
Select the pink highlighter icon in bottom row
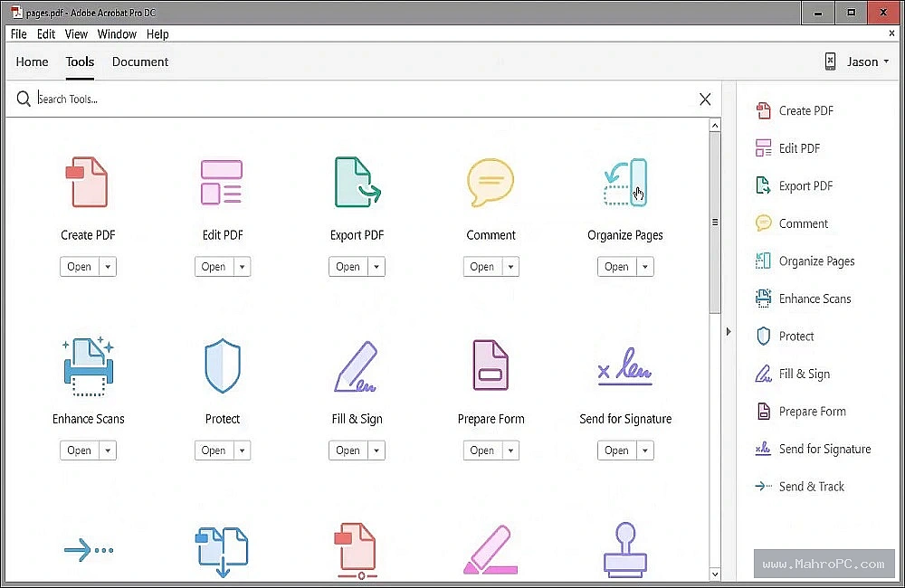[491, 550]
